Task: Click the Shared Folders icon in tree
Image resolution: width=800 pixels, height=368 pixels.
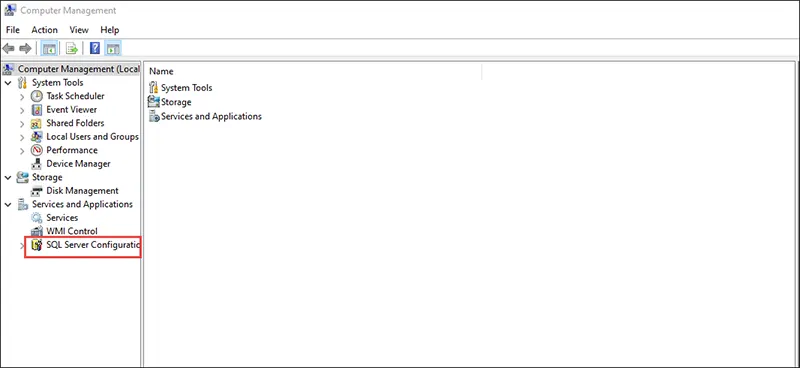Action: click(x=36, y=123)
